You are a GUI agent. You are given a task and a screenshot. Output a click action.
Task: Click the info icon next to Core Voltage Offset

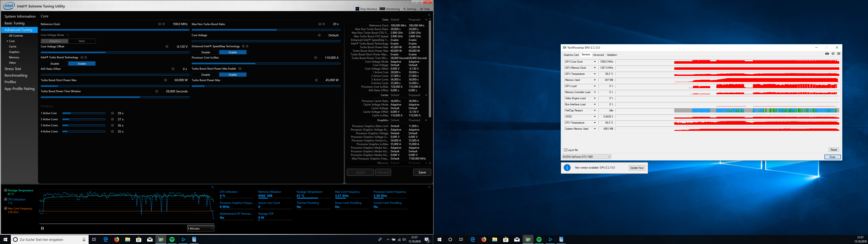point(167,47)
